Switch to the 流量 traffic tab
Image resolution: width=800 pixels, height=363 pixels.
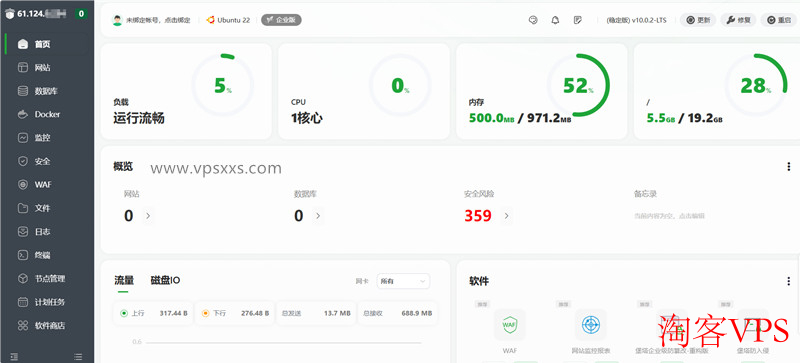[124, 280]
